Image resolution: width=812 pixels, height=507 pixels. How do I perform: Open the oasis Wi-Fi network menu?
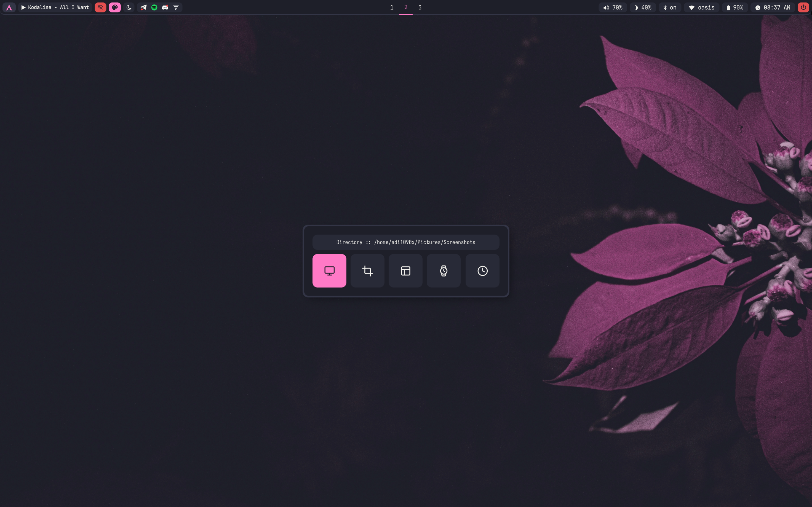point(702,7)
